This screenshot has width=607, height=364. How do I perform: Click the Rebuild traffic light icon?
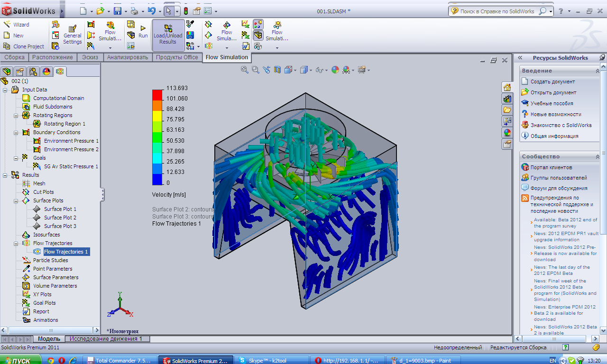click(x=186, y=11)
